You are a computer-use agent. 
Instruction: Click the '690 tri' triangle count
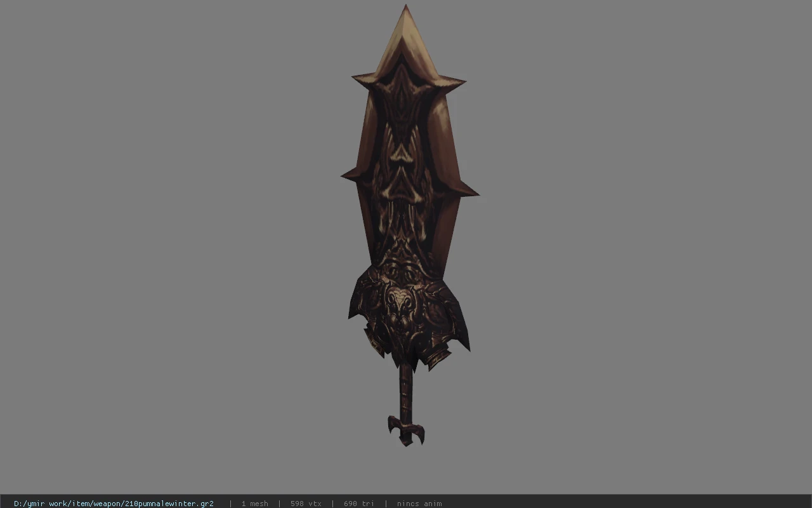pos(359,504)
